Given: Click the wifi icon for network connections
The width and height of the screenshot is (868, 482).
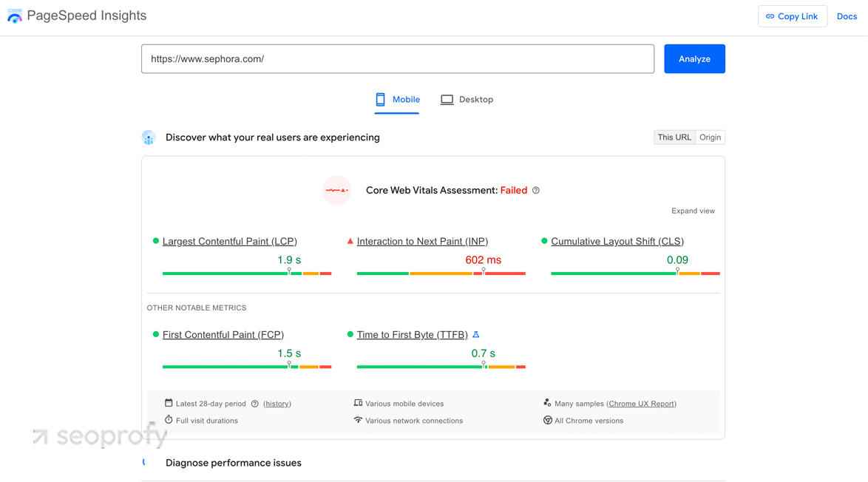Looking at the screenshot, I should pyautogui.click(x=358, y=420).
